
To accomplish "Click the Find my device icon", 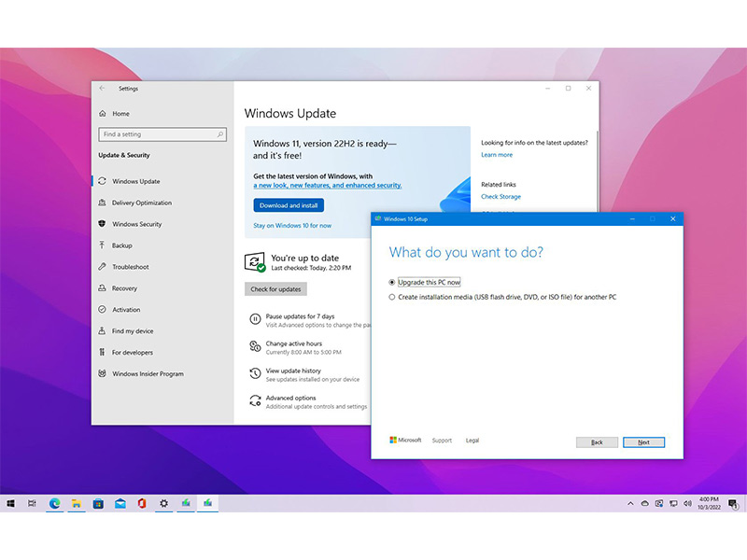I will (x=102, y=331).
